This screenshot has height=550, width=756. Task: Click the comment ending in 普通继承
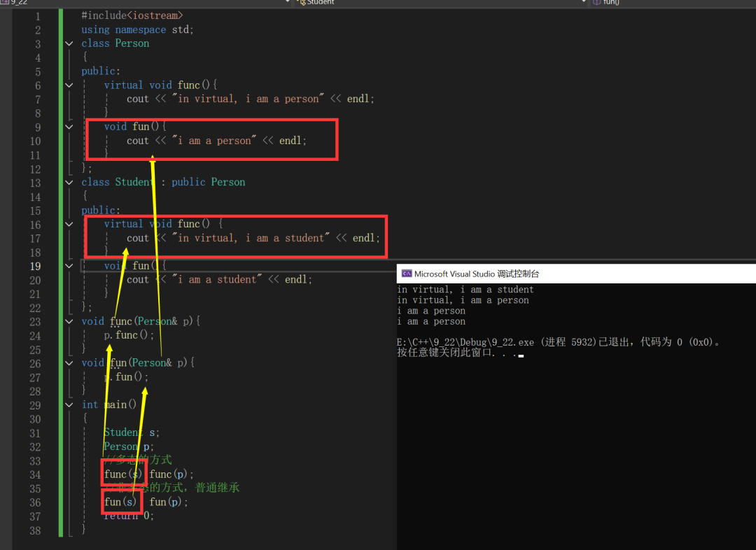171,488
